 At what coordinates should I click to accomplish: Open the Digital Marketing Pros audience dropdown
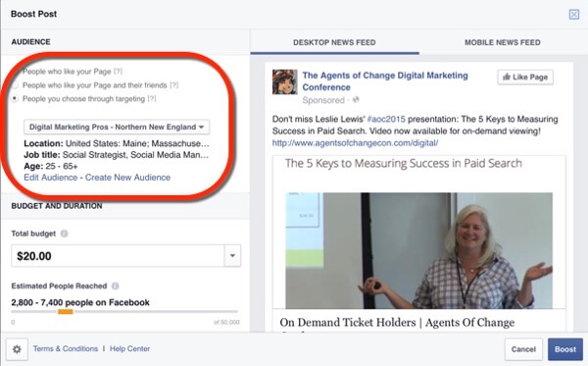[117, 127]
